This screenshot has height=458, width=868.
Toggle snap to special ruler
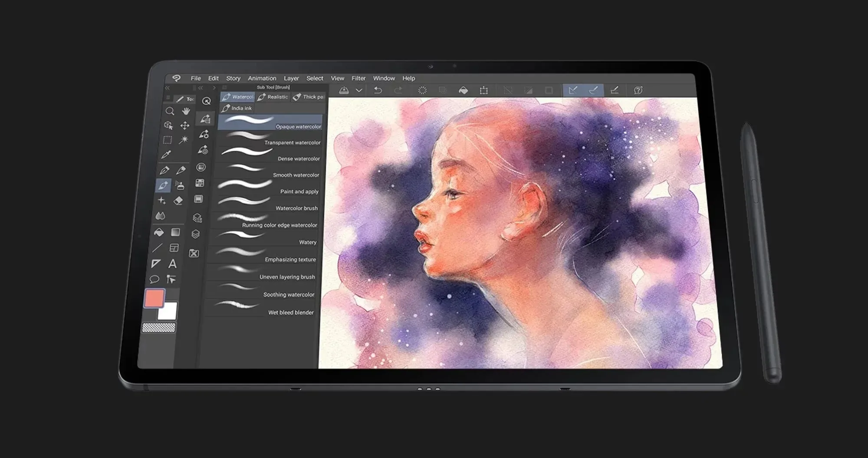593,90
